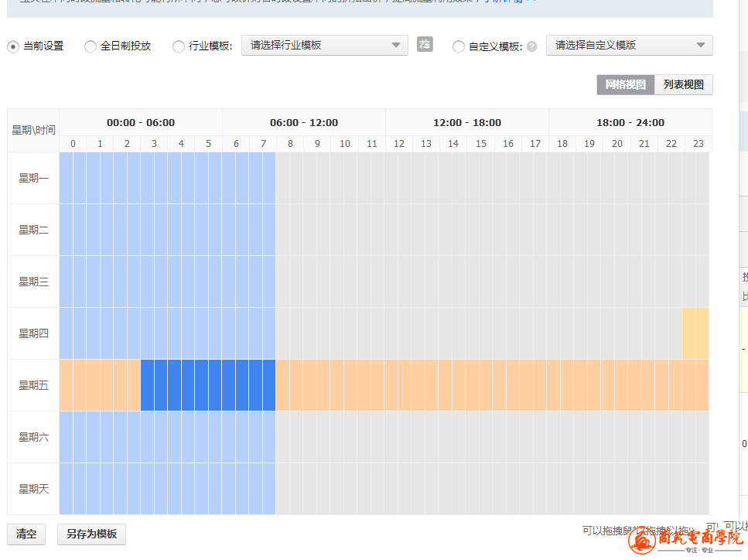This screenshot has width=748, height=560.
Task: Click the hour 17 column header
Action: click(535, 144)
